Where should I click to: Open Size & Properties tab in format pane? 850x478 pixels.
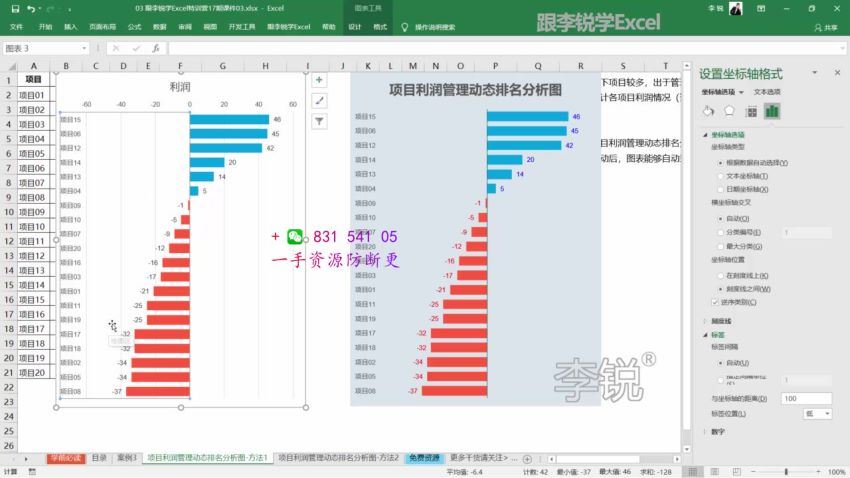(x=751, y=112)
